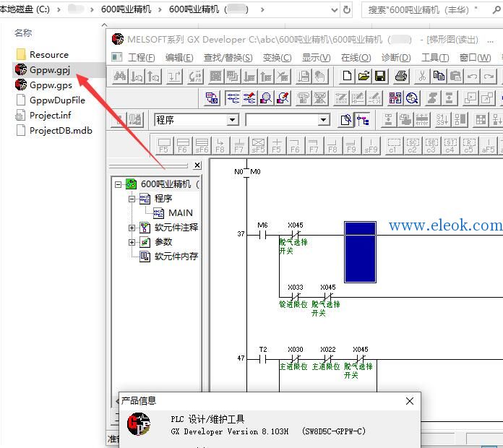
Task: Click chevron after 本地磁盘 (C:) in address bar
Action: click(59, 9)
